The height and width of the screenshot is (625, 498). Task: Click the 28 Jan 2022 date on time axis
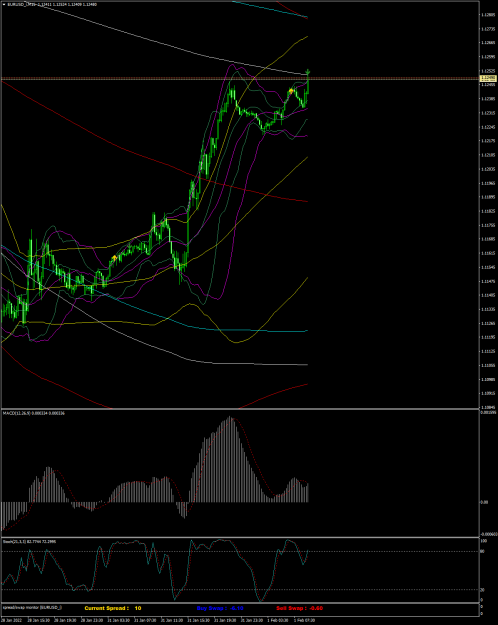click(12, 621)
